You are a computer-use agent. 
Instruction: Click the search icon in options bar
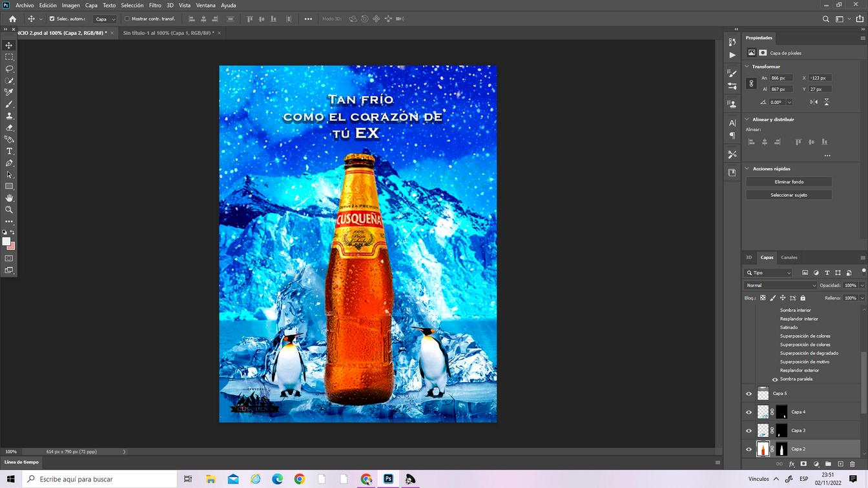825,19
